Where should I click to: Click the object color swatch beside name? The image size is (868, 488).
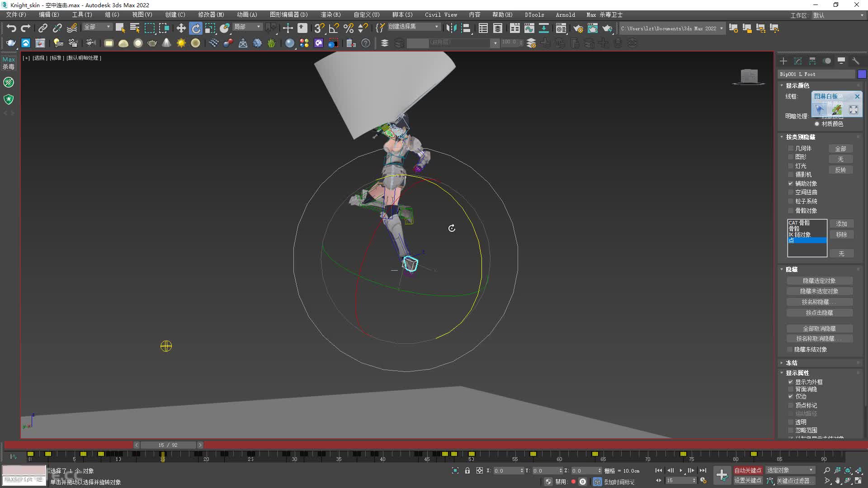862,74
